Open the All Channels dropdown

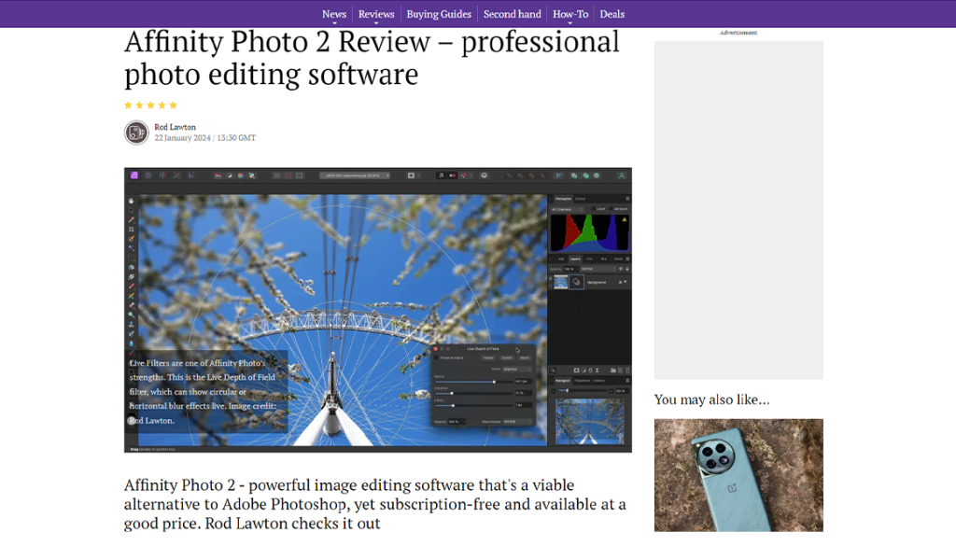click(x=567, y=209)
